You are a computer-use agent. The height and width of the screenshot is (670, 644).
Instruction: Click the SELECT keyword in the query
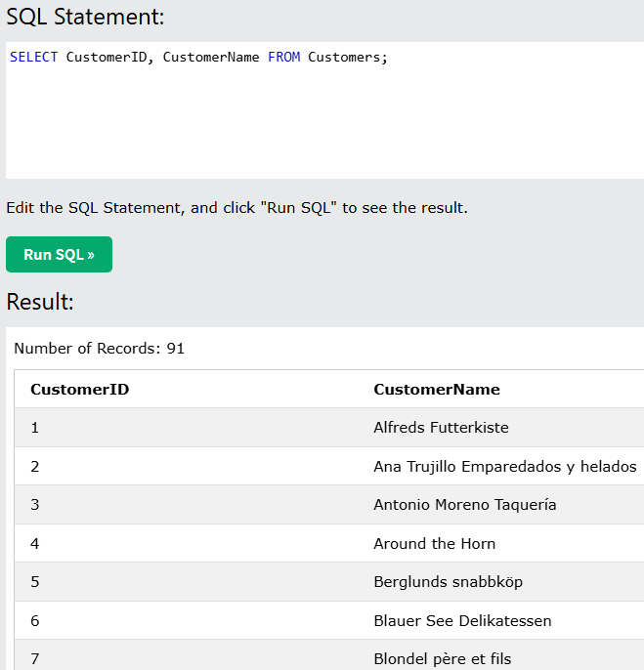(33, 58)
